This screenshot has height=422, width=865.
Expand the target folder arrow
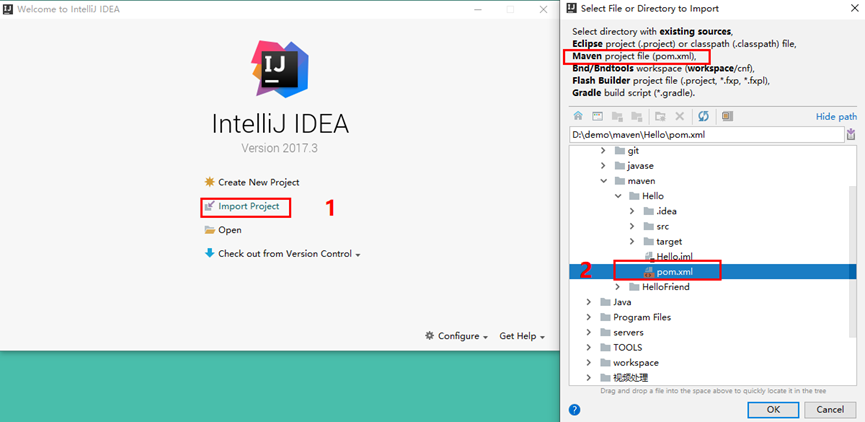coord(632,242)
